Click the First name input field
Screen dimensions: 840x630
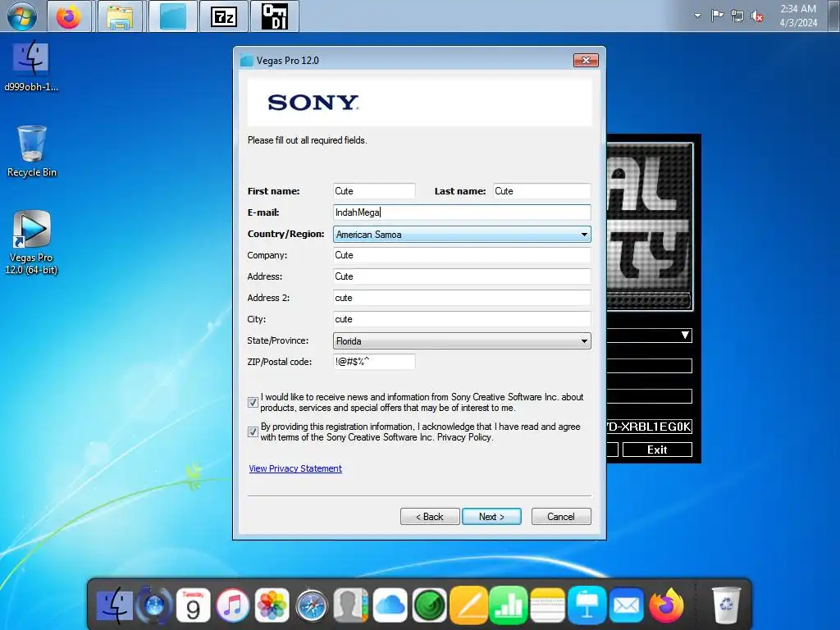374,191
